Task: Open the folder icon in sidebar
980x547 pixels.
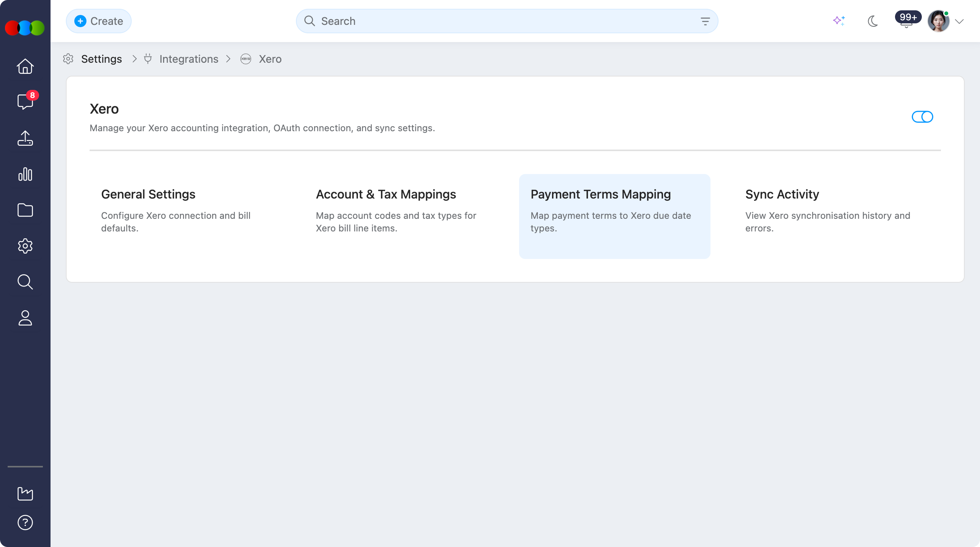Action: (x=25, y=210)
